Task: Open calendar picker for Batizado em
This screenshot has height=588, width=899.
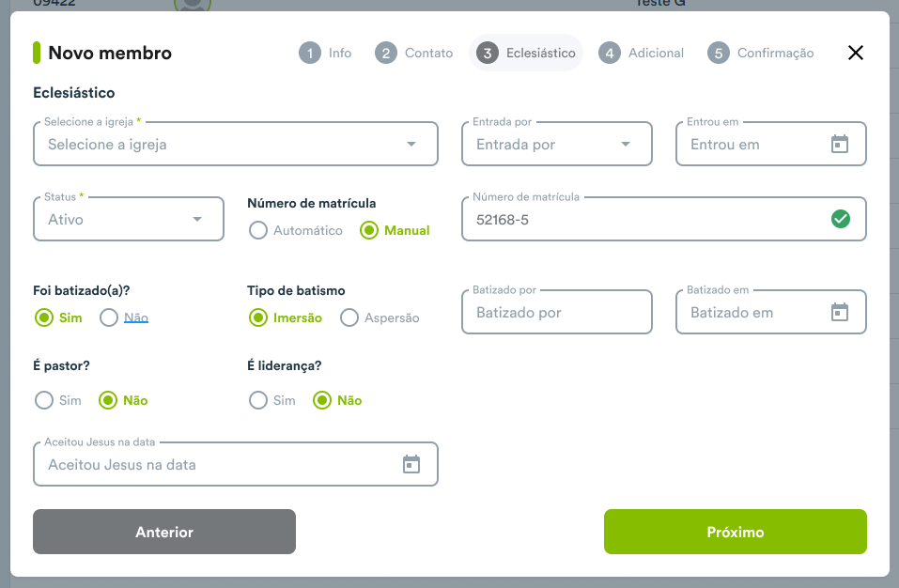Action: point(840,312)
